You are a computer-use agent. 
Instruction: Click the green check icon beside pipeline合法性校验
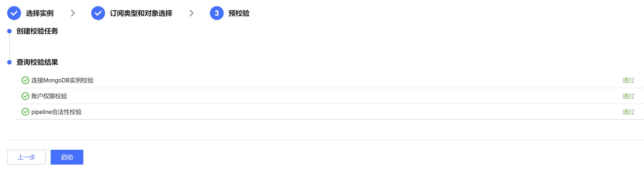[25, 112]
